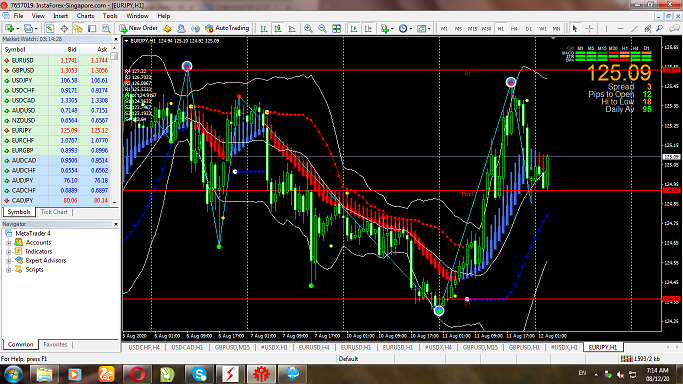Image resolution: width=683 pixels, height=384 pixels.
Task: Open the Charts menu
Action: tap(85, 16)
